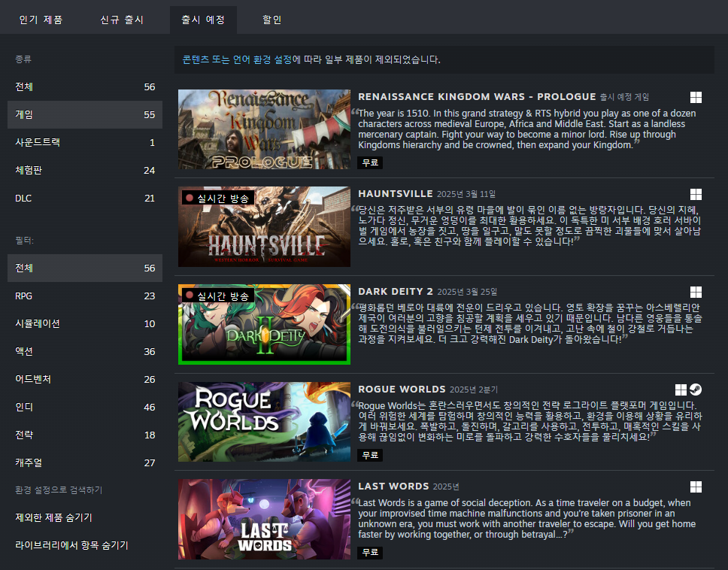Click the Hauntsville description paragraph
This screenshot has width=728, height=570.
(x=529, y=226)
